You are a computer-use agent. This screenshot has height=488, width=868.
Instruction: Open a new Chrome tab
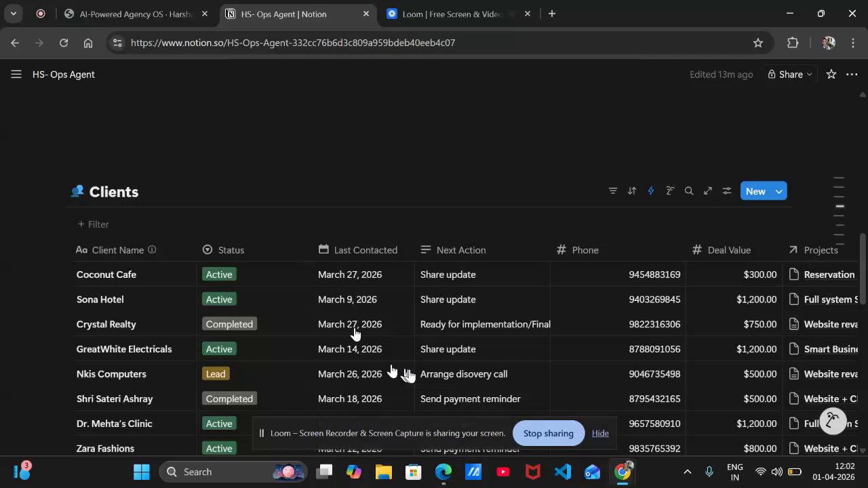(x=552, y=14)
